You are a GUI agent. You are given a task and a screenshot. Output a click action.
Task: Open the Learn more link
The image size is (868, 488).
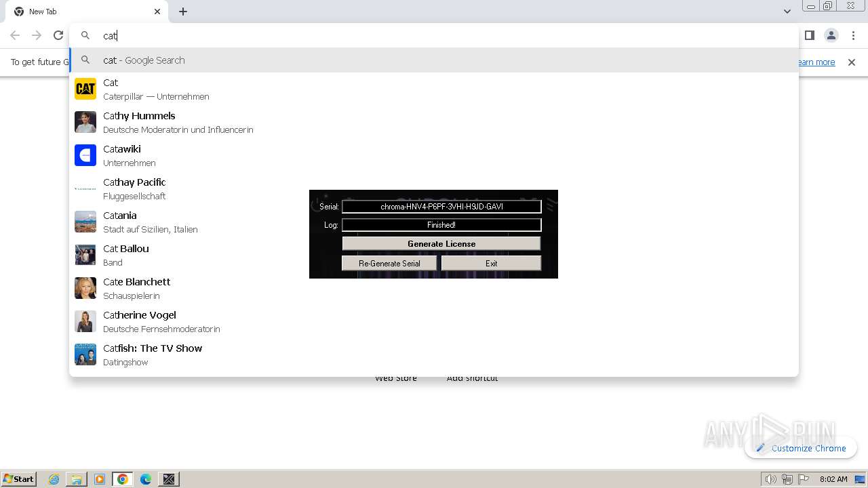coord(816,62)
